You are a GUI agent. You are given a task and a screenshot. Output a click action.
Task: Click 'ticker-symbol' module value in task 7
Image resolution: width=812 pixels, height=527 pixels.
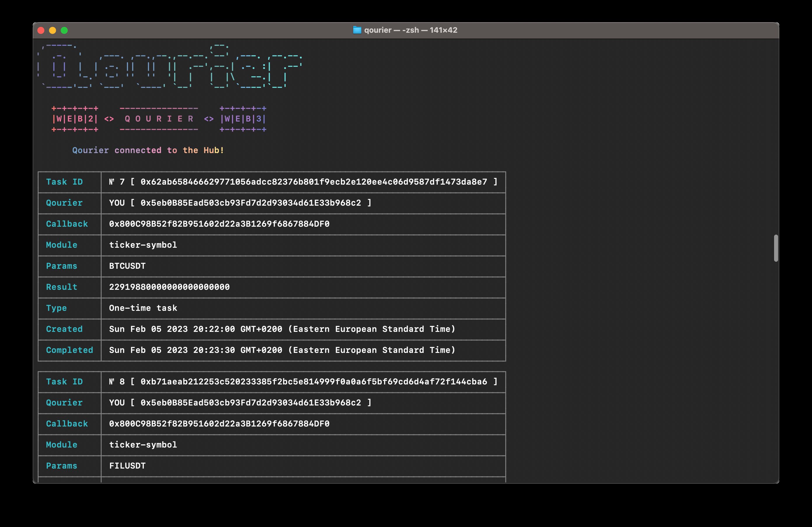click(143, 245)
